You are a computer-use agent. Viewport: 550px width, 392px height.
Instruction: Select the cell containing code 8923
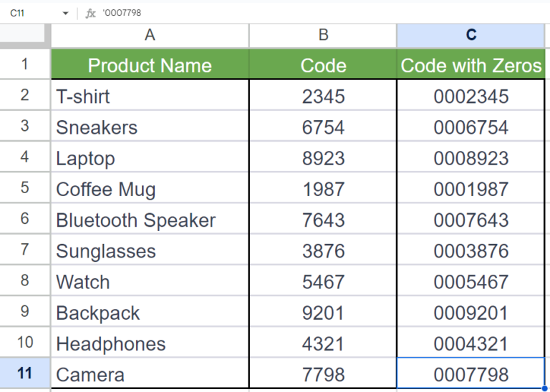point(323,158)
